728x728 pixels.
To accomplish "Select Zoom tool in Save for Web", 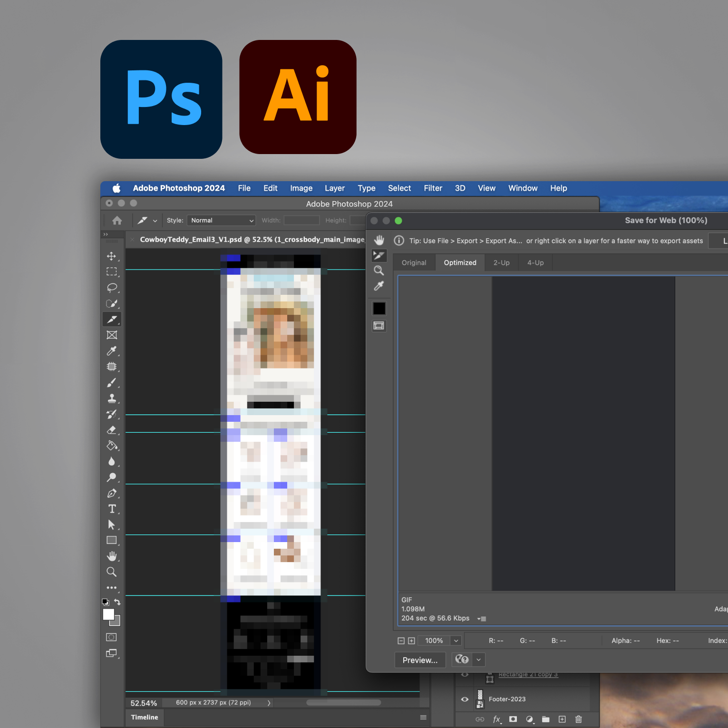I will [x=379, y=271].
